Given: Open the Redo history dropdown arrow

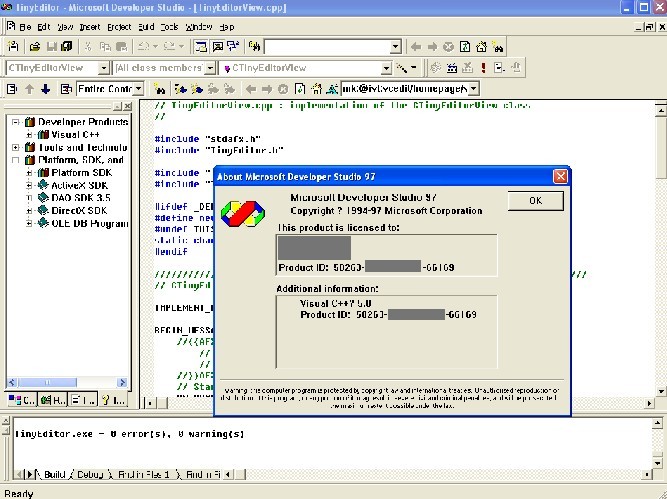Looking at the screenshot, I should coord(181,46).
